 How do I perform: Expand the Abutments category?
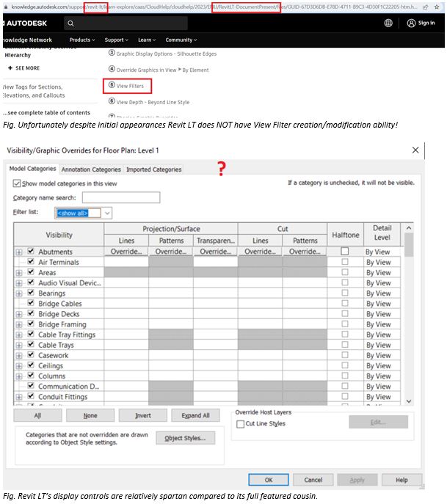tap(19, 252)
